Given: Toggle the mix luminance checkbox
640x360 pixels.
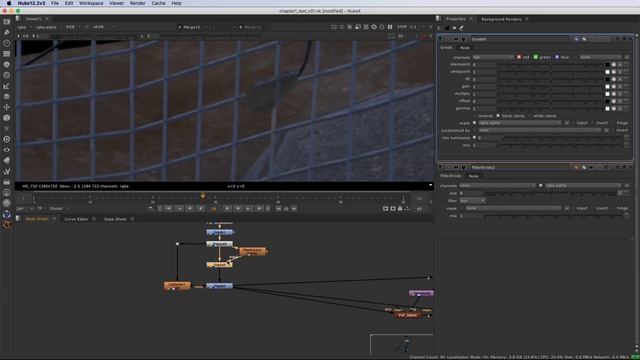Looking at the screenshot, I should [474, 138].
